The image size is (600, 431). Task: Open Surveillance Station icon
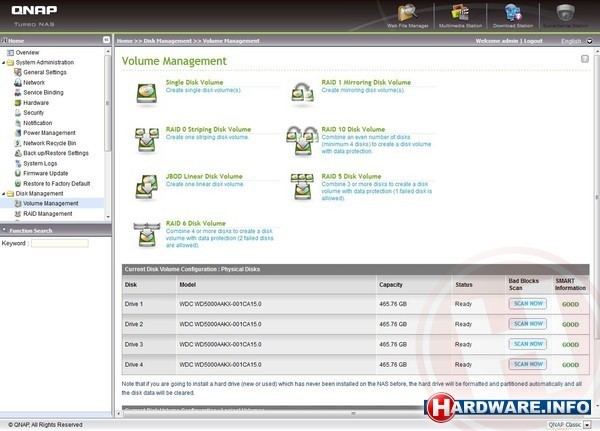(565, 13)
